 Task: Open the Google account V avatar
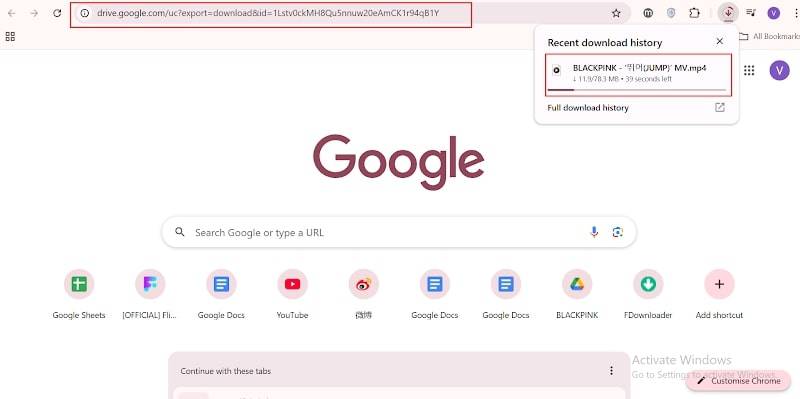tap(779, 70)
